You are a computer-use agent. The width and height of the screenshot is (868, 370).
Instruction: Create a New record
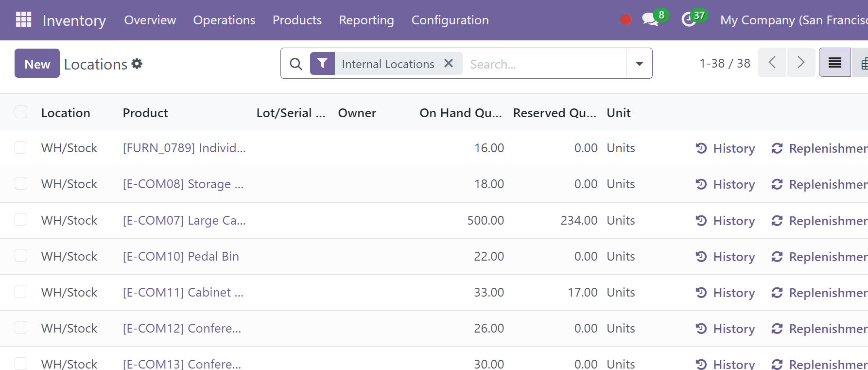(x=37, y=63)
